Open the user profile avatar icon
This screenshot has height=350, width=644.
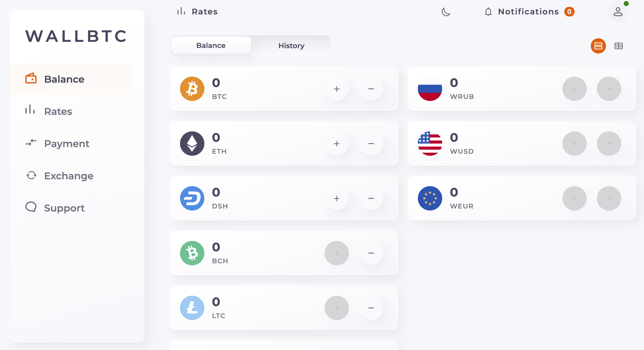pyautogui.click(x=618, y=12)
